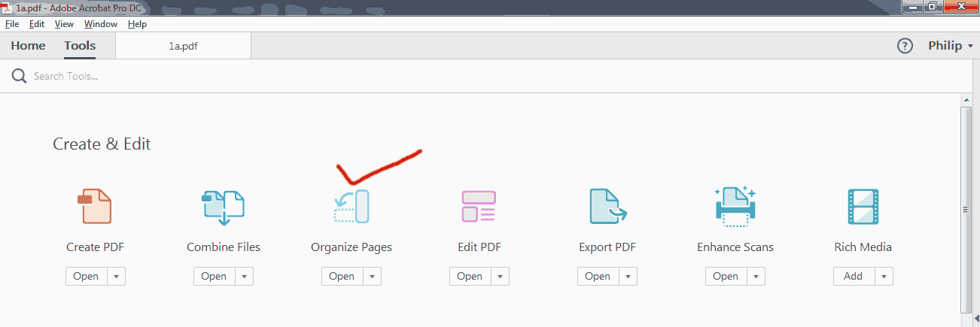Click the Rich Media tool icon
Screen dimensions: 980x327
863,207
